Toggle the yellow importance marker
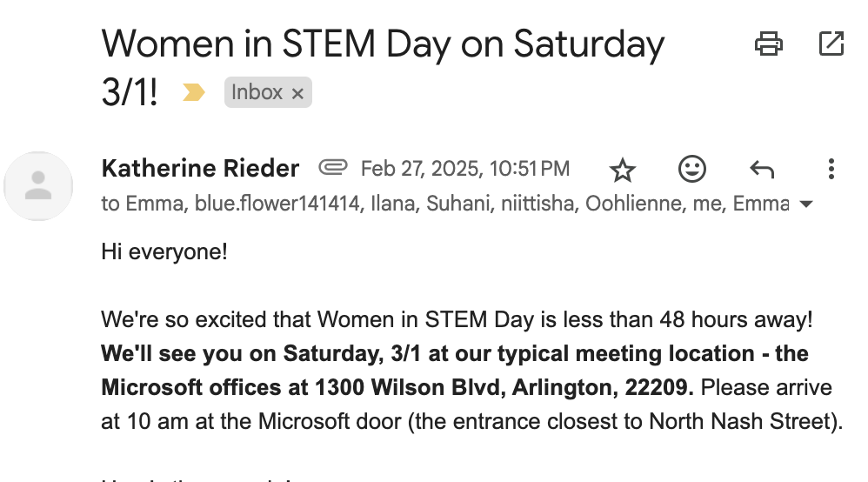This screenshot has height=482, width=868. 193,92
